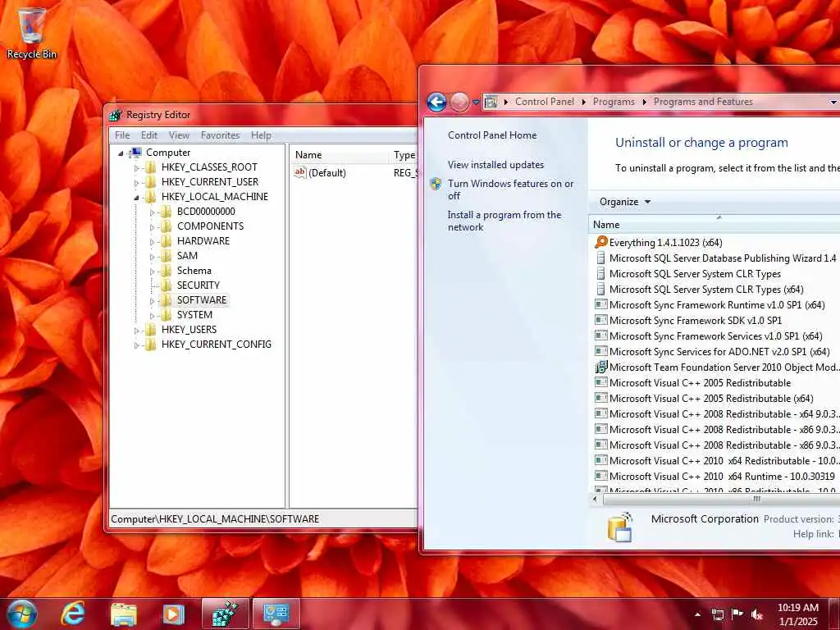The image size is (840, 630).
Task: Click Programs and Features breadcrumb
Action: 703,102
